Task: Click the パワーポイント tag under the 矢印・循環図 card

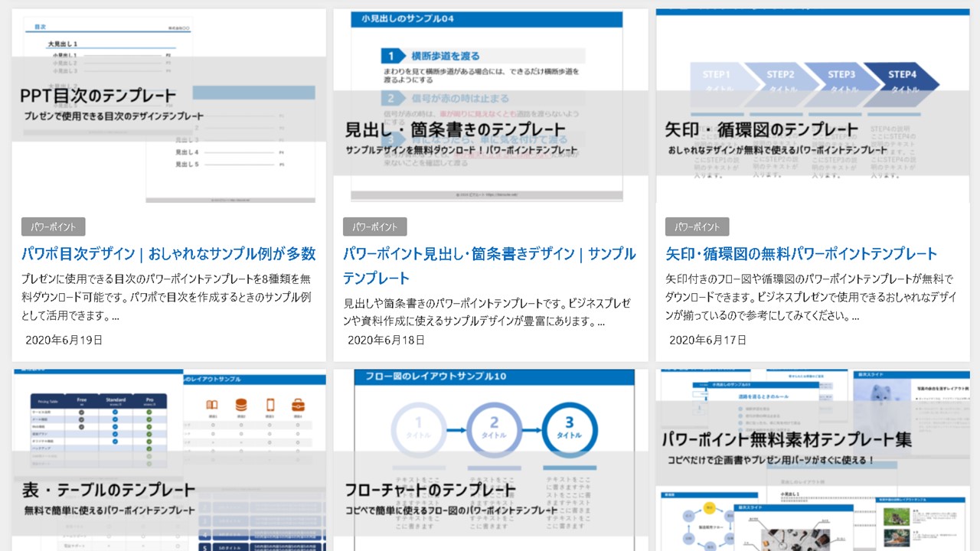Action: 697,227
